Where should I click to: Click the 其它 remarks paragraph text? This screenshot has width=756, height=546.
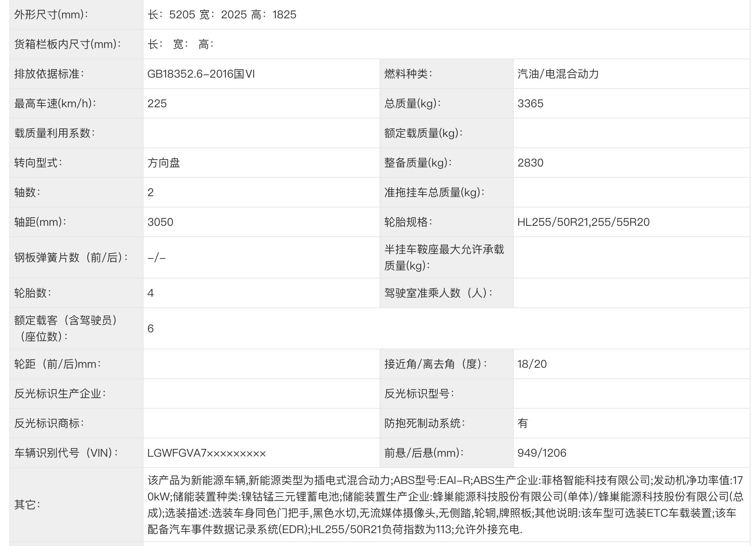click(445, 505)
